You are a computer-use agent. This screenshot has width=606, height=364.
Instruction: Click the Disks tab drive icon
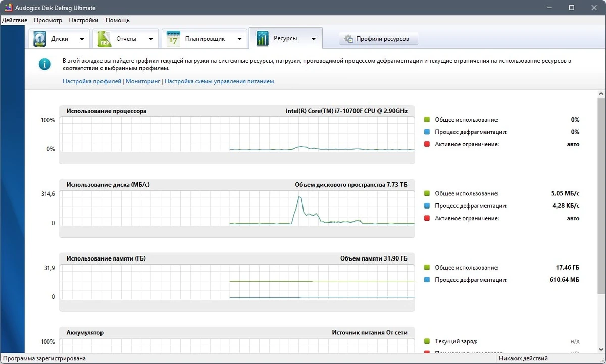click(40, 39)
